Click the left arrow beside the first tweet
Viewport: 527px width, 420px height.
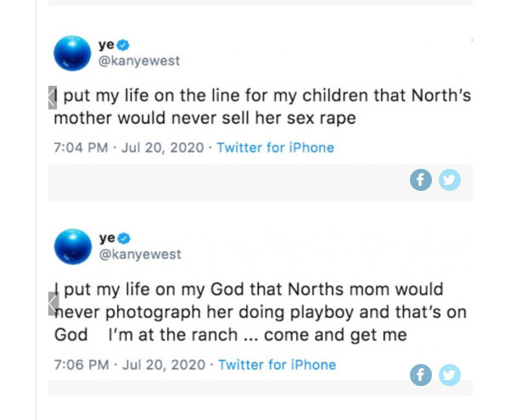click(x=53, y=97)
